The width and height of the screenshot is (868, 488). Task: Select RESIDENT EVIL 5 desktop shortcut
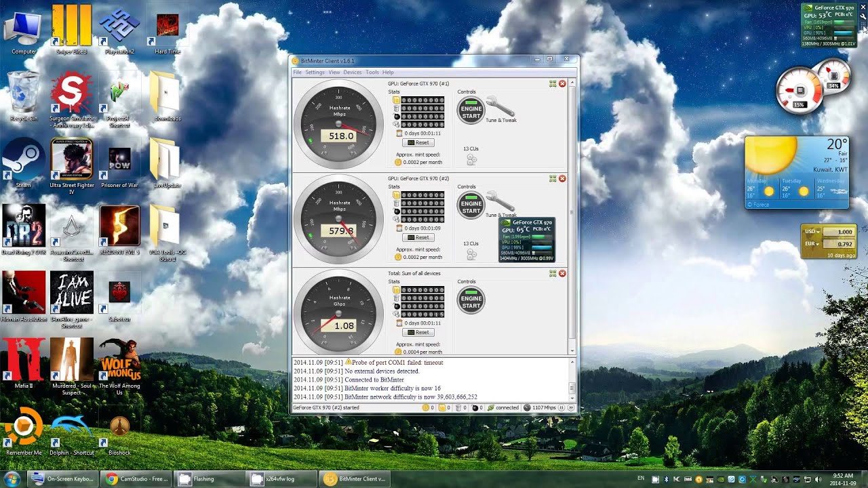tap(120, 230)
